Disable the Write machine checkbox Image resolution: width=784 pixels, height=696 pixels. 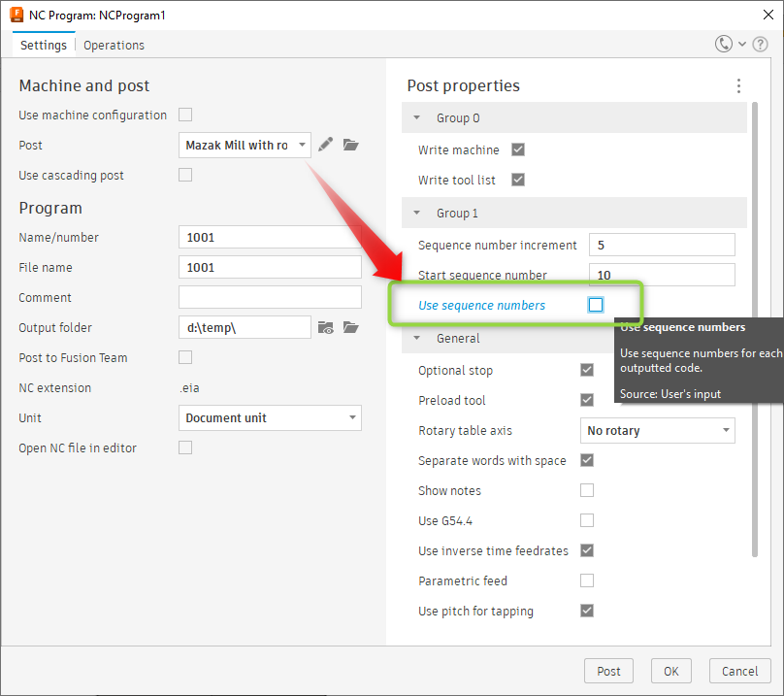[518, 149]
